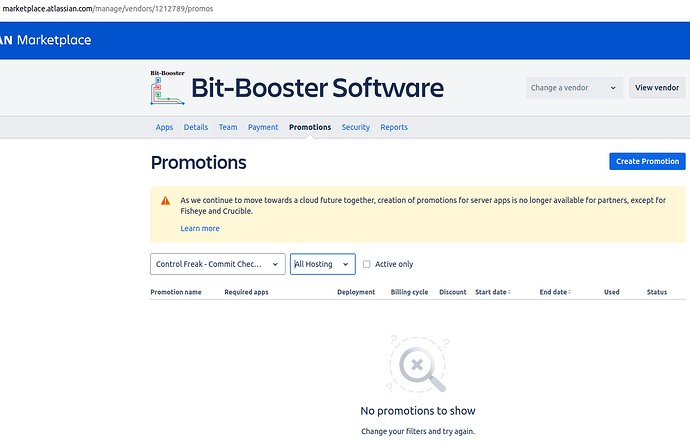Image resolution: width=690 pixels, height=445 pixels.
Task: Click the View vendor button
Action: pyautogui.click(x=657, y=88)
